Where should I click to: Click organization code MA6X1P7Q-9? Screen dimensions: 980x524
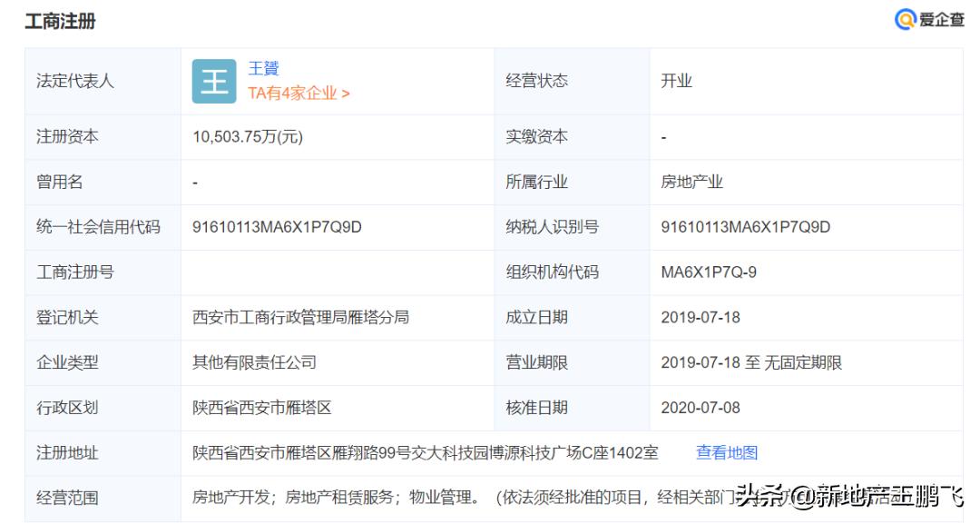pyautogui.click(x=709, y=272)
